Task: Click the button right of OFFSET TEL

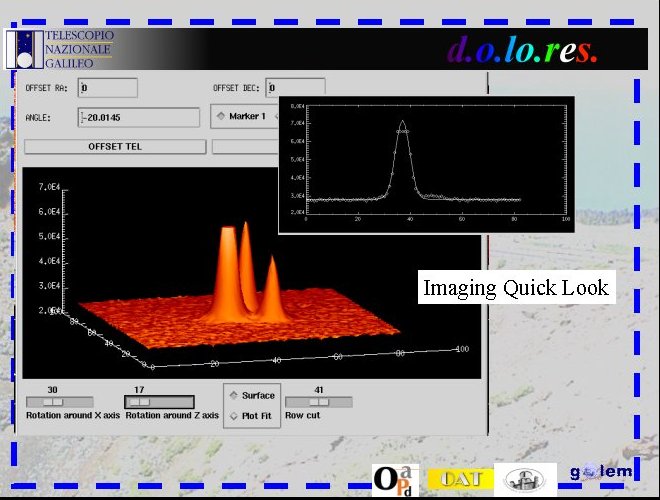Action: pyautogui.click(x=245, y=147)
